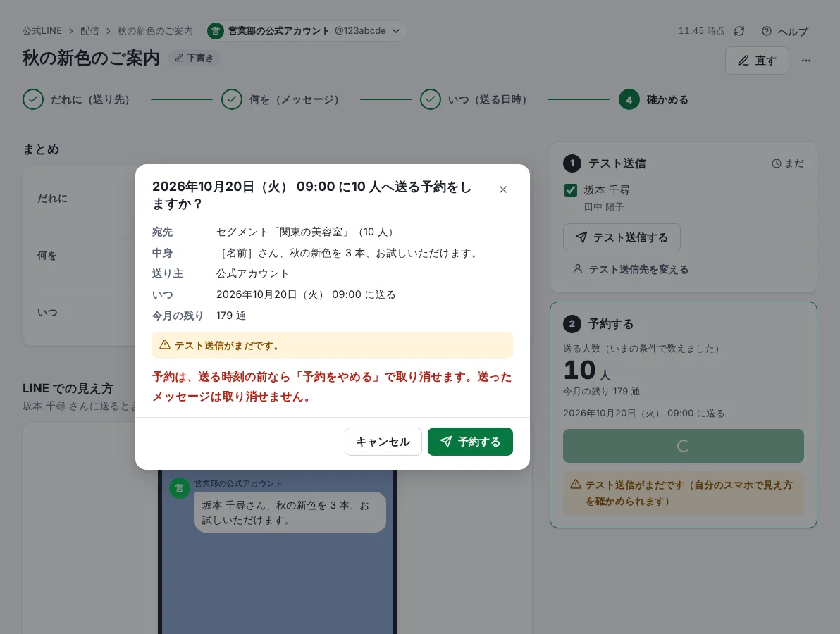The width and height of the screenshot is (840, 634).
Task: Click the 営 avatar in LINE preview
Action: pos(180,487)
